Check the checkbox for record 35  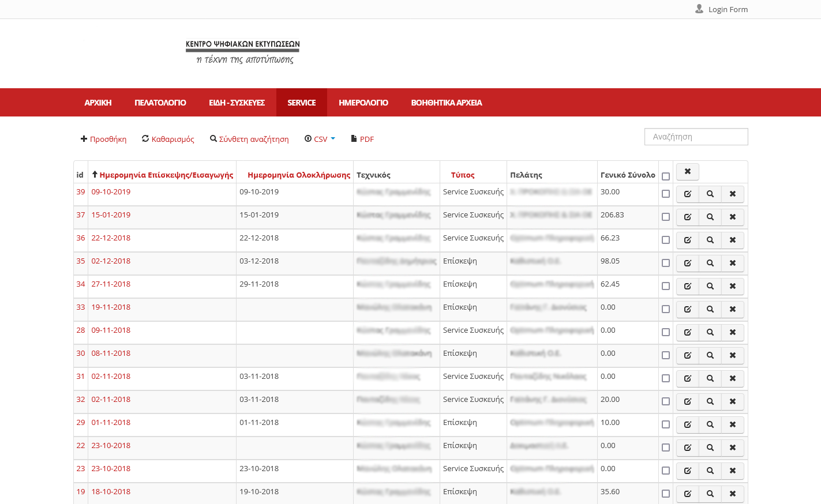(x=666, y=263)
